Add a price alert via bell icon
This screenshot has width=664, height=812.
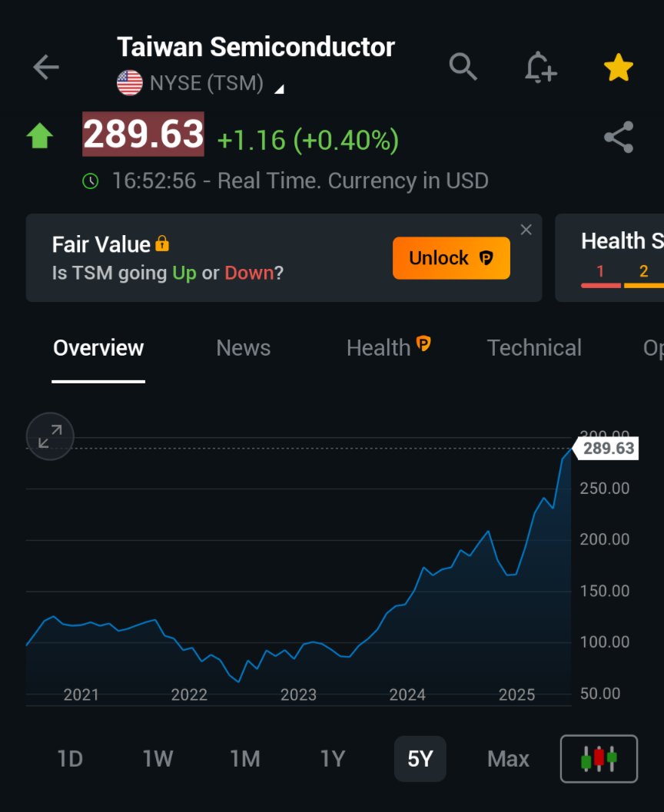(x=540, y=68)
